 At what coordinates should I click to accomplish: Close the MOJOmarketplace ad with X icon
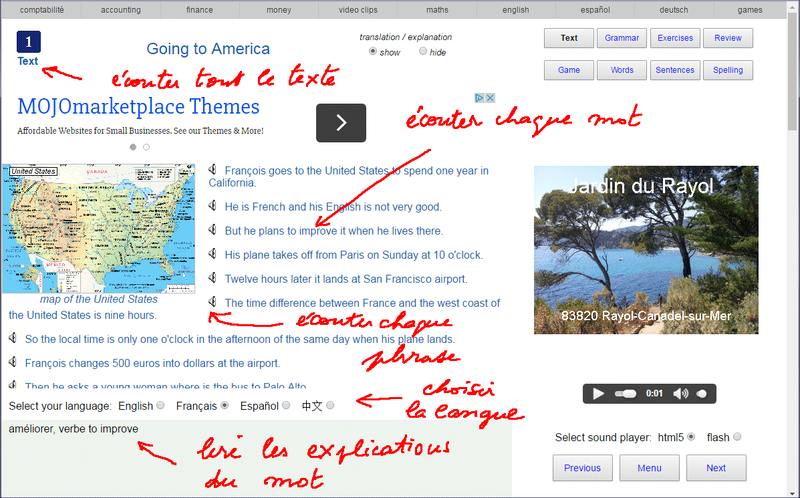(x=490, y=98)
